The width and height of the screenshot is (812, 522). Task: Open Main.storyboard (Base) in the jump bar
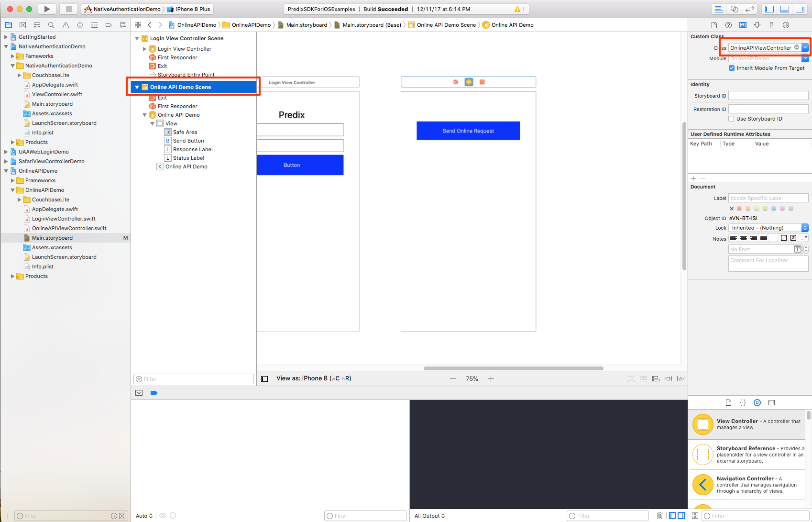[x=372, y=25]
